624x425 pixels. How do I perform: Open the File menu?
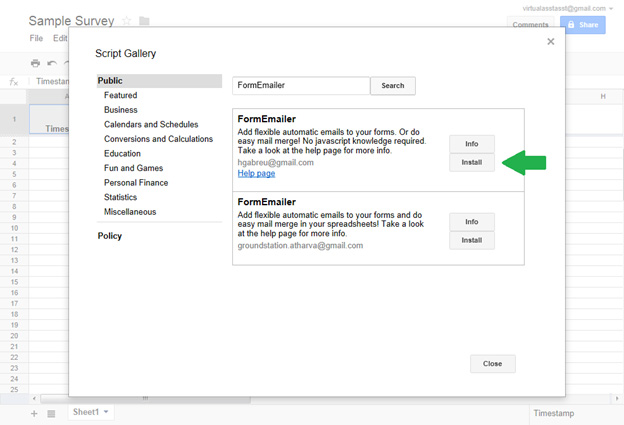(x=36, y=38)
